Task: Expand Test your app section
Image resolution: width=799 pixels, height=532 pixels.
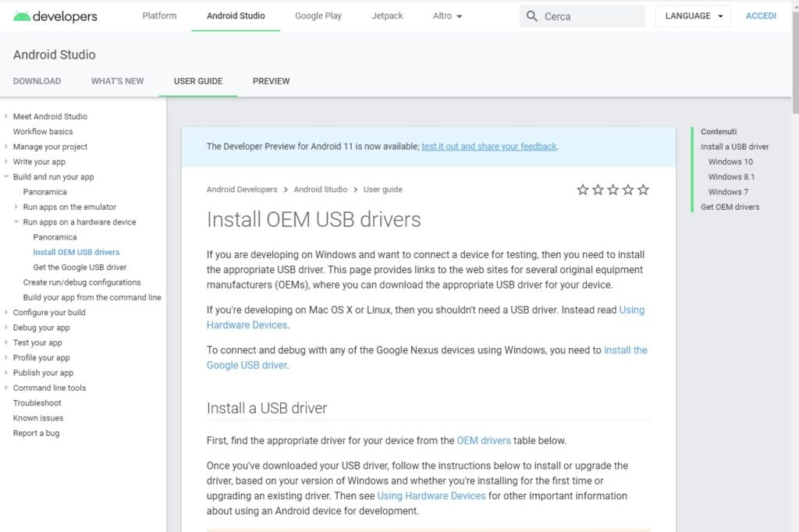Action: 6,342
